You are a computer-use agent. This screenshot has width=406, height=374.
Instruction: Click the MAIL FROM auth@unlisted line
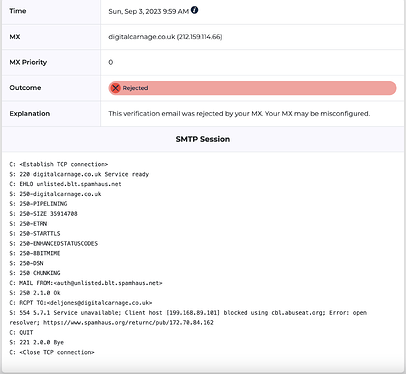click(x=86, y=283)
